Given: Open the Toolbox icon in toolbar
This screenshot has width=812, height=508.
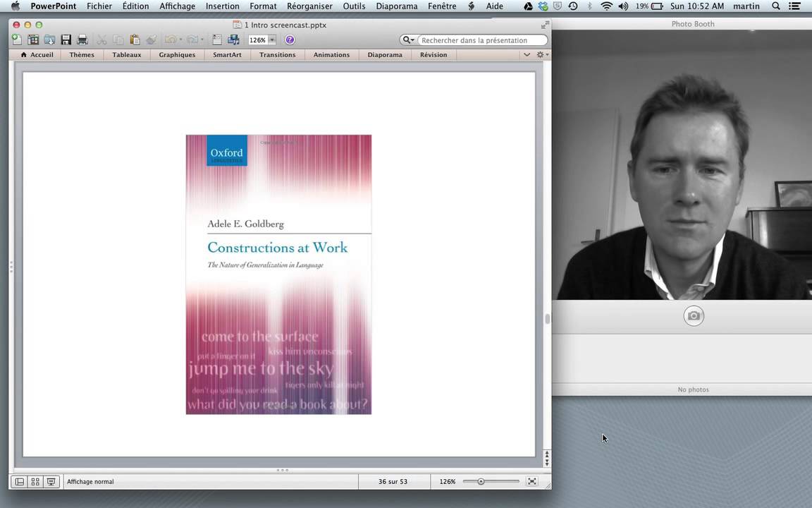Looking at the screenshot, I should [217, 40].
